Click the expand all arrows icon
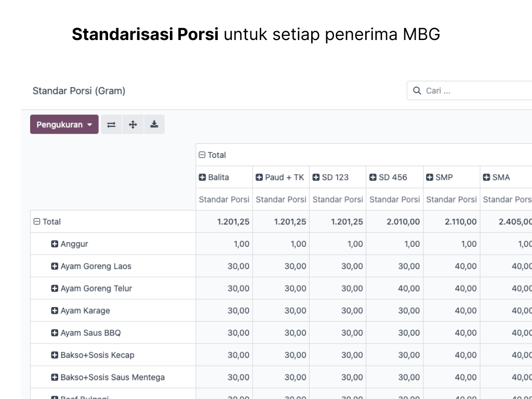Viewport: 532px width, 399px height. tap(132, 125)
